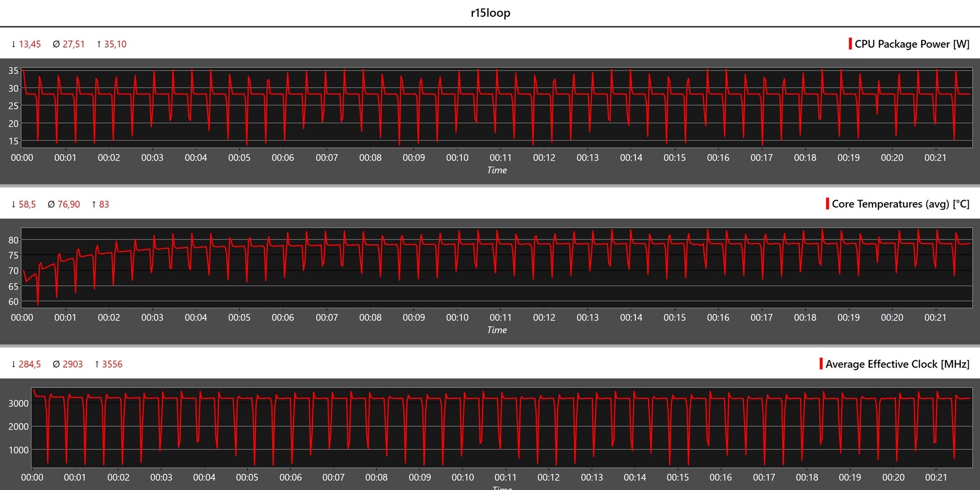Click the red Average Effective Clock legend marker
Image resolution: width=980 pixels, height=490 pixels.
tap(821, 364)
